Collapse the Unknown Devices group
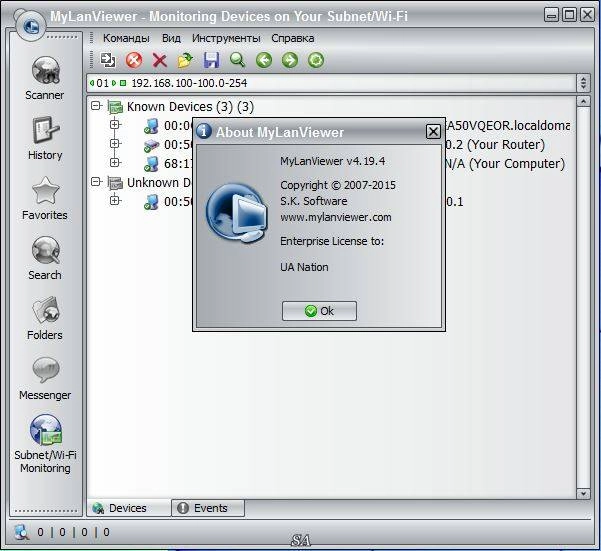This screenshot has width=601, height=551. click(96, 182)
